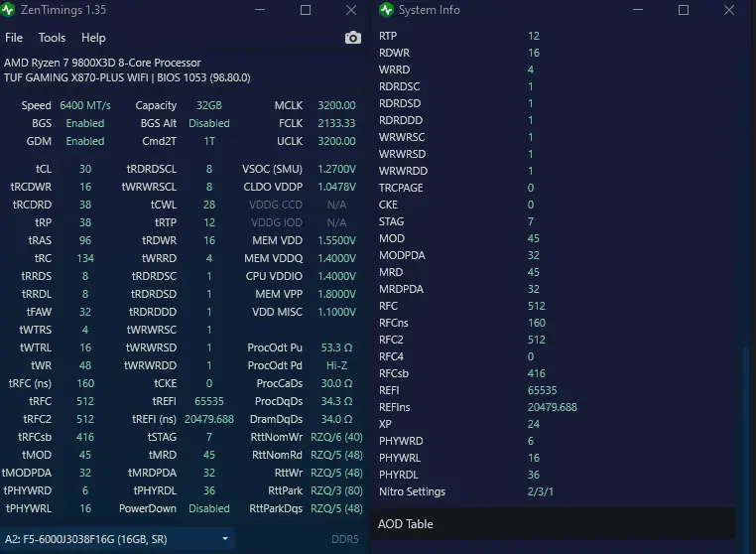
Task: Click the tRFCsb value in ZenTimings
Action: pyautogui.click(x=85, y=437)
